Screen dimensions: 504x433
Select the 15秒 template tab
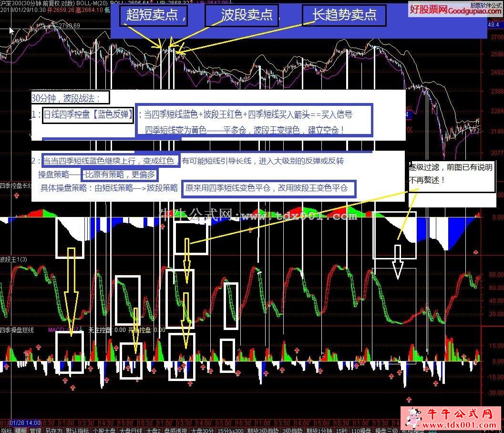342,431
